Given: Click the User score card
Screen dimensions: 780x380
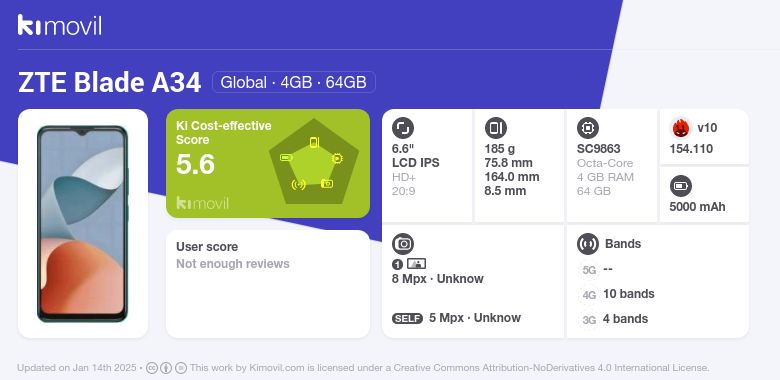Looking at the screenshot, I should coord(268,284).
